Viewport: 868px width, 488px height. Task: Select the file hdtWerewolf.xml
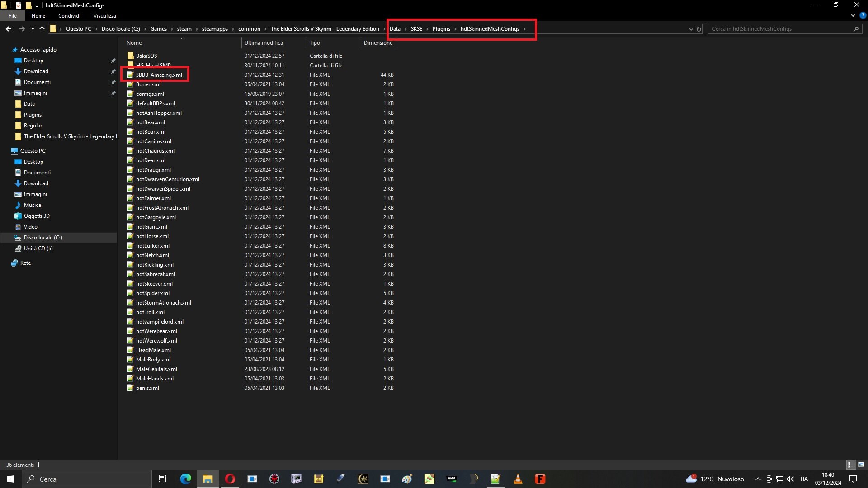pyautogui.click(x=156, y=341)
